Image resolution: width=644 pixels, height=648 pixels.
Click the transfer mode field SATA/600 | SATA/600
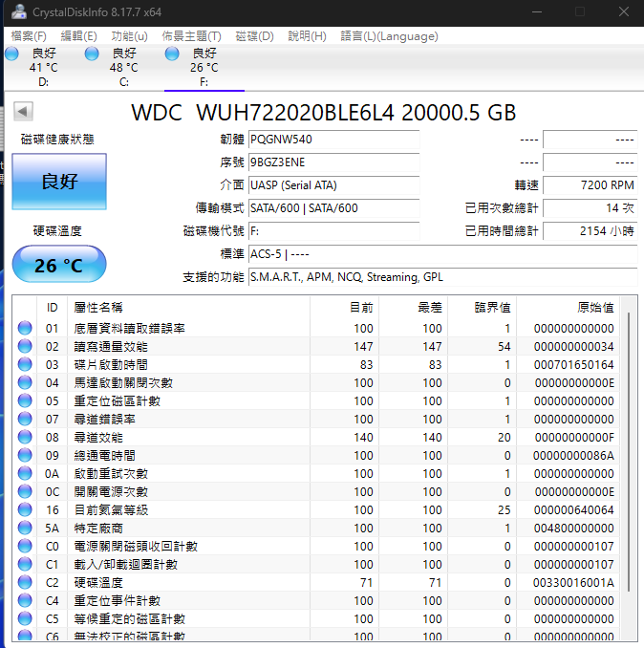[x=333, y=207]
